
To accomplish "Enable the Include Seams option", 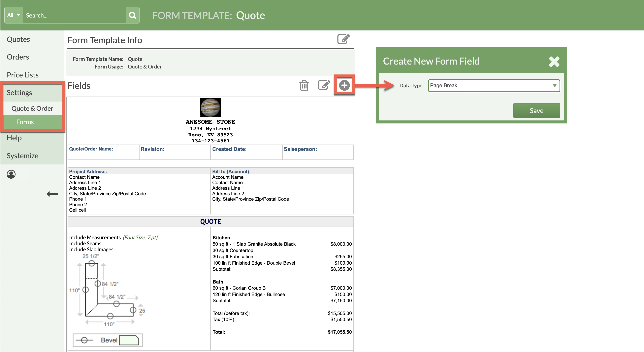I will click(x=85, y=243).
